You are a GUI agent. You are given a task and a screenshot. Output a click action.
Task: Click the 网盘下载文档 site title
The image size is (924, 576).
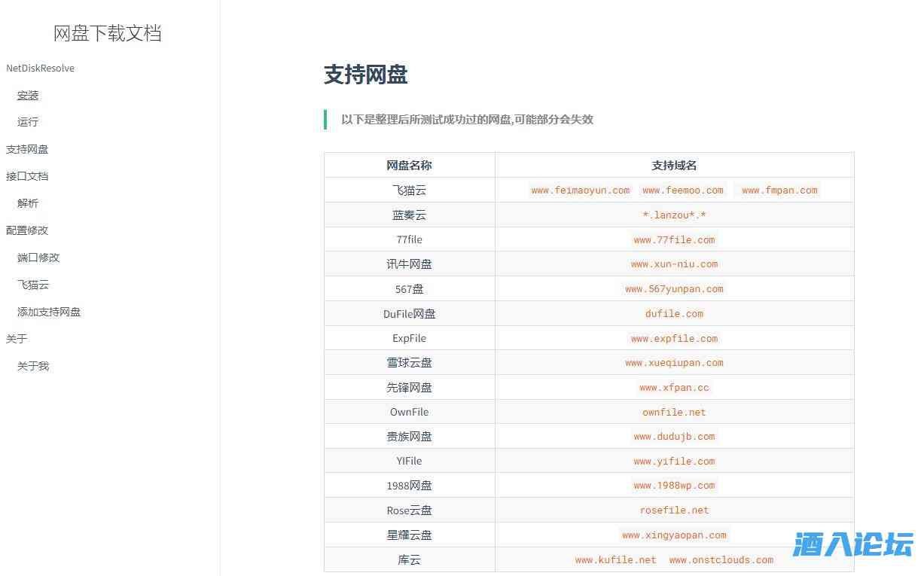(107, 33)
